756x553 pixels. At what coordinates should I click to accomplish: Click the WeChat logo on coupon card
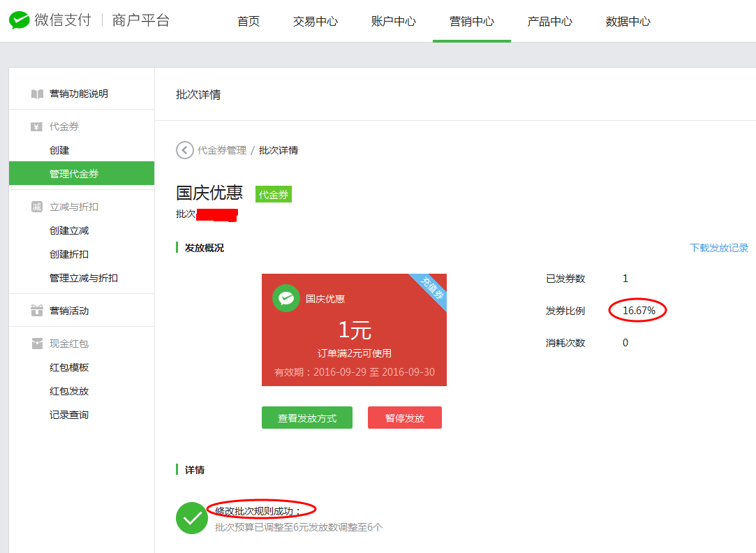coord(286,298)
